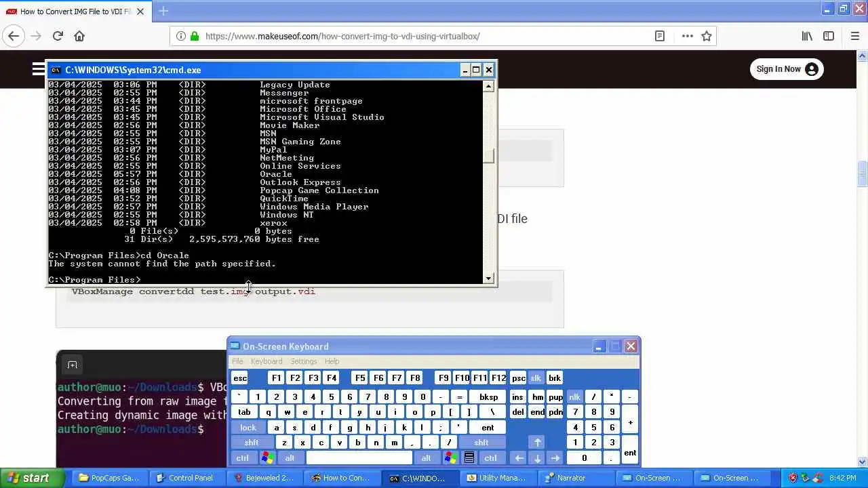Click the Firefox forward arrow
The width and height of the screenshot is (868, 488).
pyautogui.click(x=36, y=36)
